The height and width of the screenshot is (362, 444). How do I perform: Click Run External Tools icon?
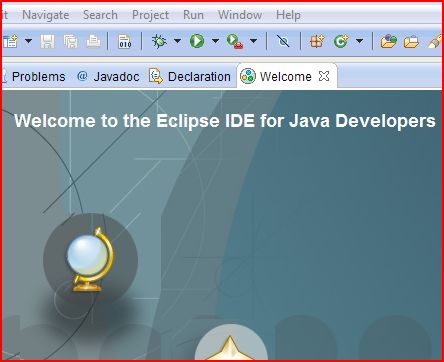(x=235, y=42)
